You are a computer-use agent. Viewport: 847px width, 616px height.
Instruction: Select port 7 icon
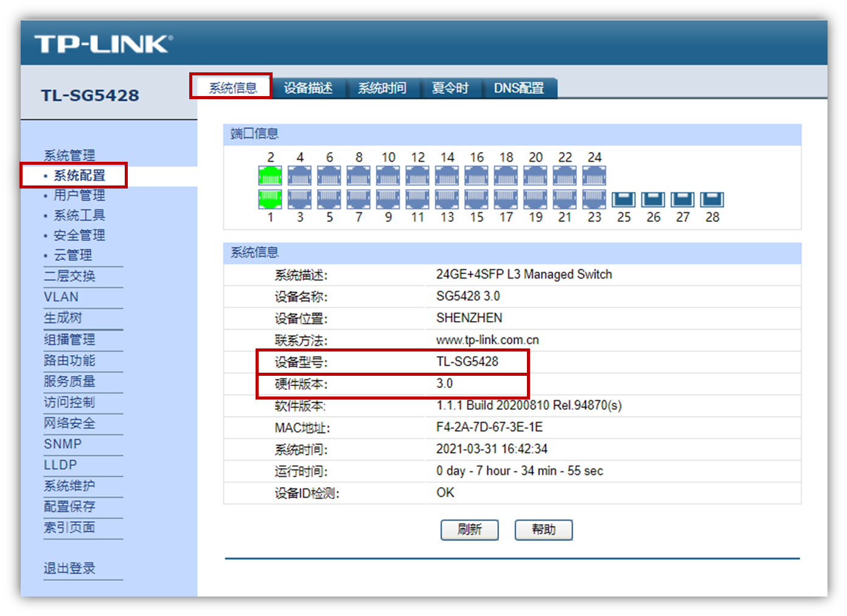coord(358,199)
